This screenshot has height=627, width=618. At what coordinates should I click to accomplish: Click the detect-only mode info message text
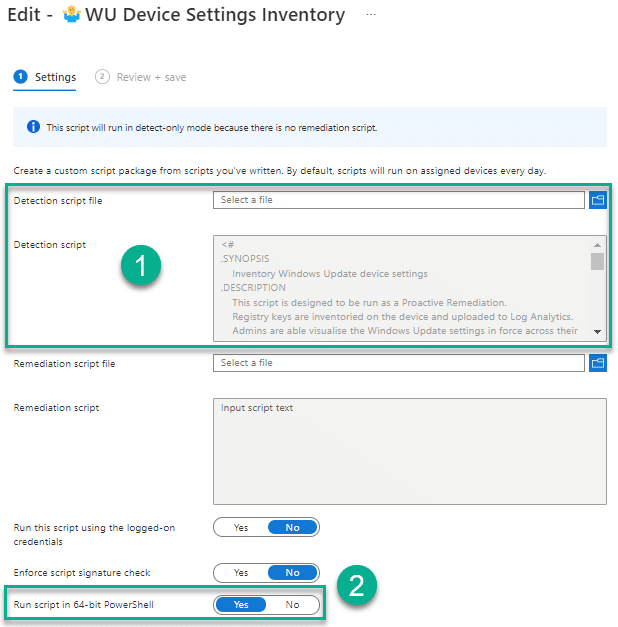212,128
